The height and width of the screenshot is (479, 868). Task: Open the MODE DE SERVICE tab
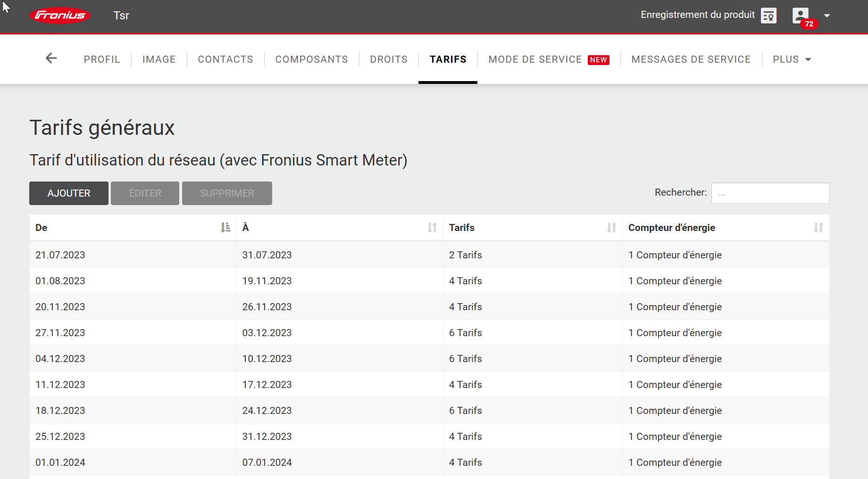[535, 59]
